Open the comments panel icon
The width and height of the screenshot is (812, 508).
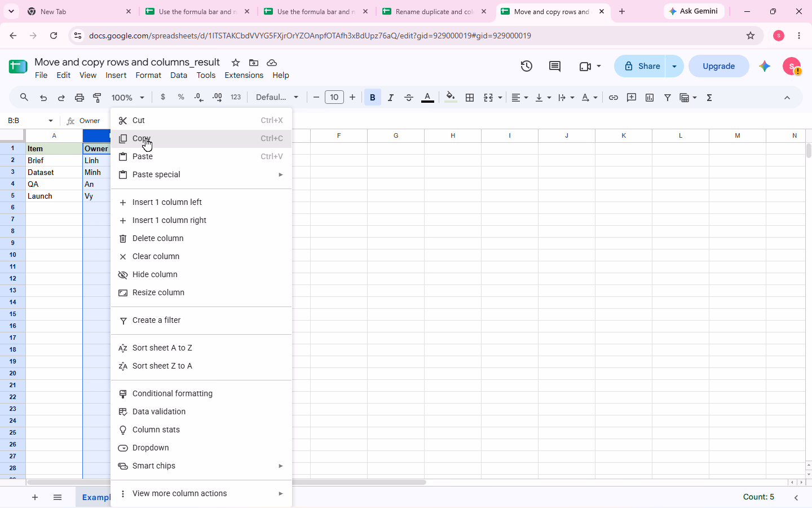pos(555,66)
